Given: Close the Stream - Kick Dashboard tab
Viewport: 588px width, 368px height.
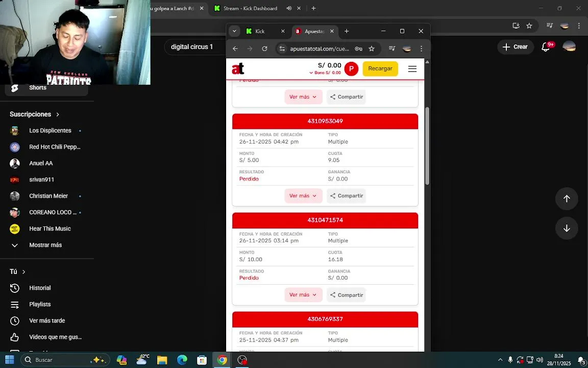Looking at the screenshot, I should tap(299, 8).
